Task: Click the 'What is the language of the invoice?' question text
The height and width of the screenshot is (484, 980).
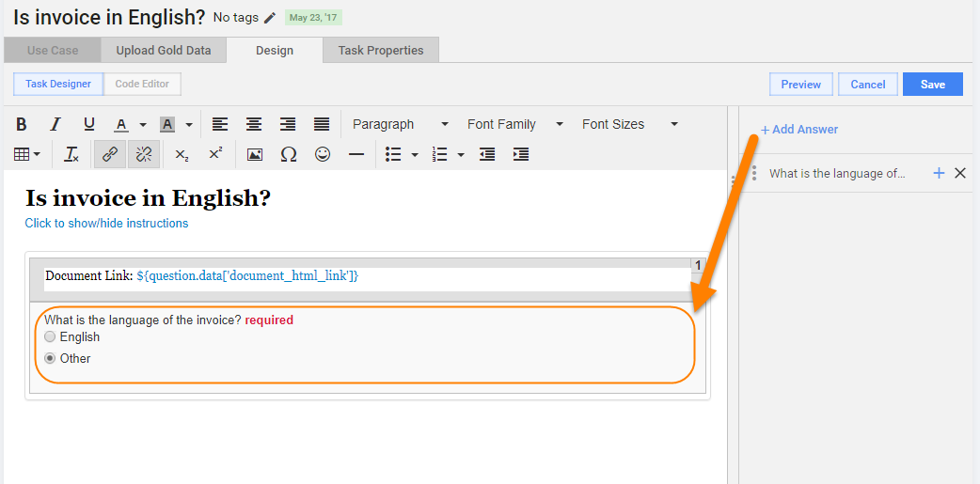Action: coord(143,320)
